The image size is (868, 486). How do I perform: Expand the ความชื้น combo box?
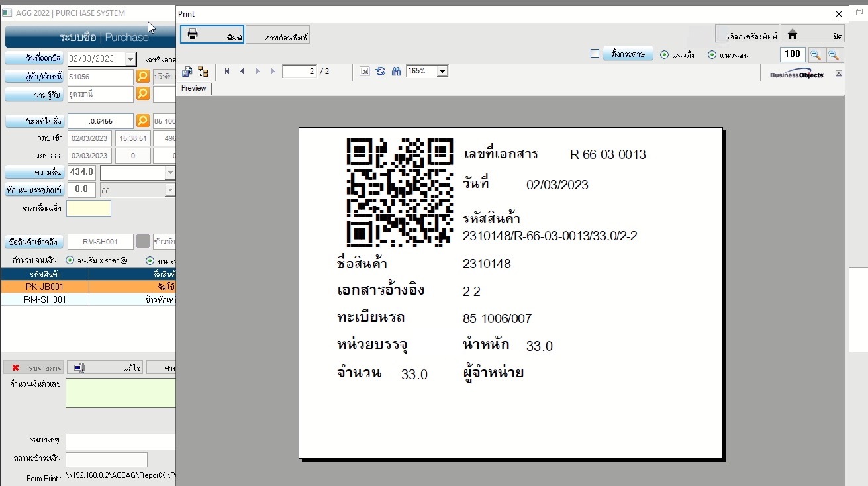click(x=170, y=173)
